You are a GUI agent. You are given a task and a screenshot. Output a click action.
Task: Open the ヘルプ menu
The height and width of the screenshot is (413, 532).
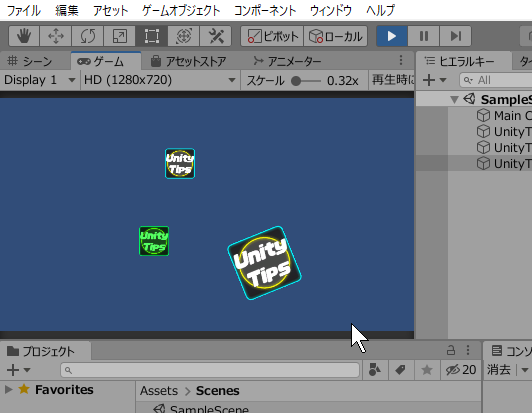pos(380,11)
